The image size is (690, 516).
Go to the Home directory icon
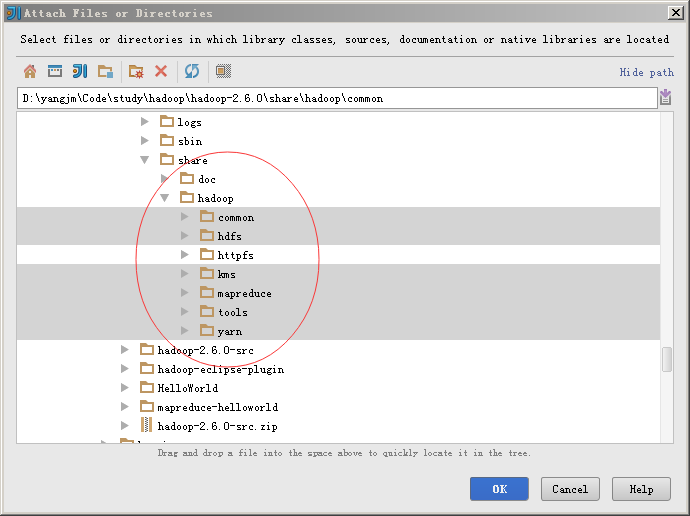click(30, 71)
